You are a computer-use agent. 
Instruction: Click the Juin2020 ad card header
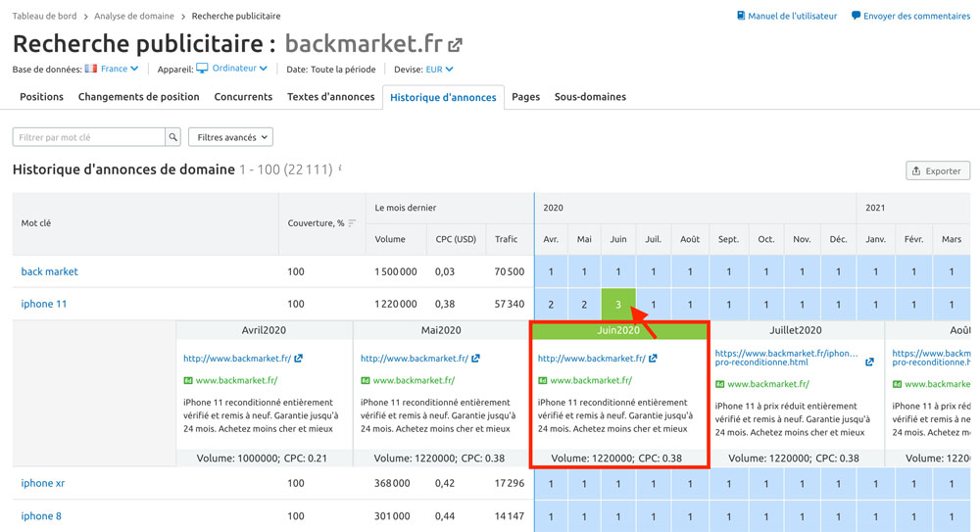618,330
